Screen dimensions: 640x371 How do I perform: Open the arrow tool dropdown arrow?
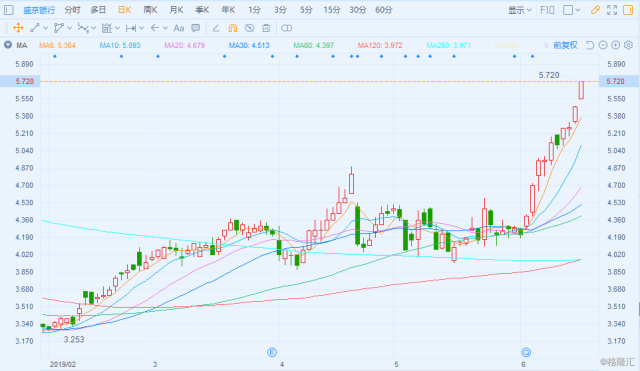click(x=165, y=28)
